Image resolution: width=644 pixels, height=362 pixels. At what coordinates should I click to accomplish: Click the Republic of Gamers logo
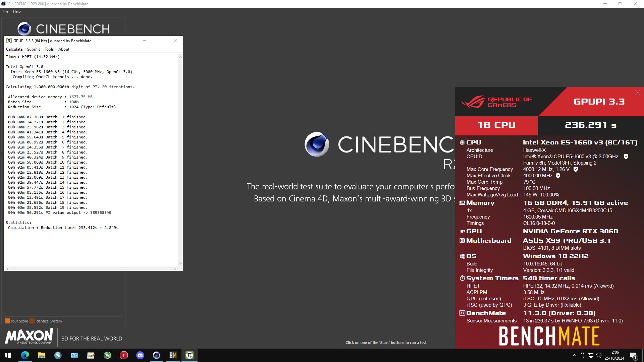pos(496,102)
